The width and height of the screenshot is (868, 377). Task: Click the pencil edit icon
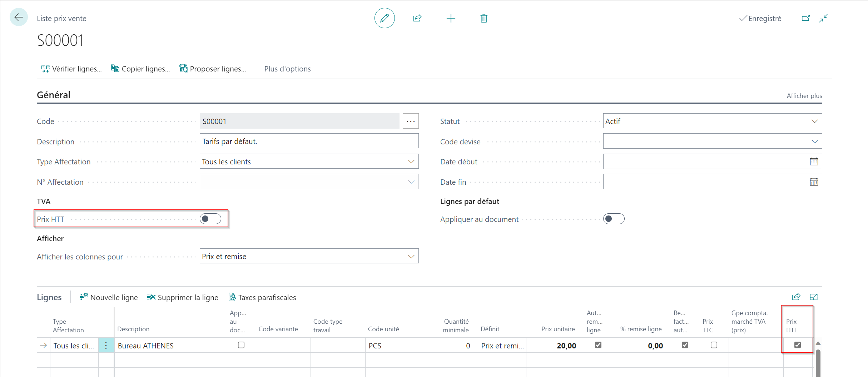click(x=385, y=18)
